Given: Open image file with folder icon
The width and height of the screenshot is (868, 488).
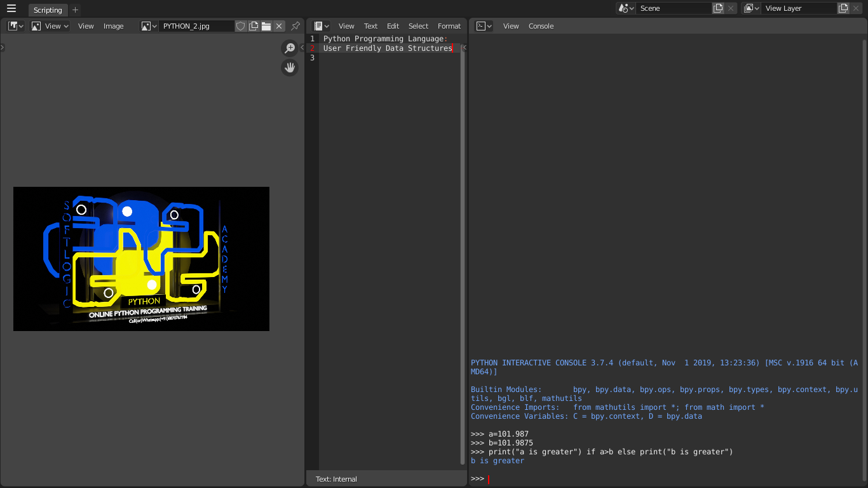Looking at the screenshot, I should tap(266, 26).
